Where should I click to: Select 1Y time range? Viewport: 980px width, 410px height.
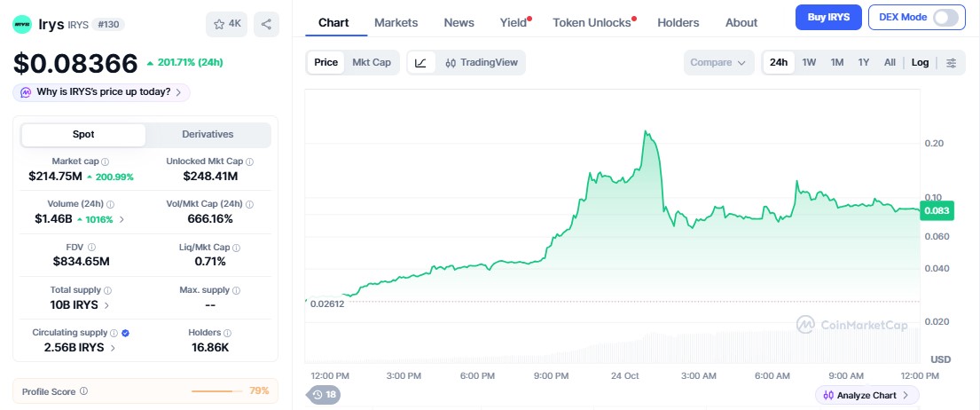(864, 62)
